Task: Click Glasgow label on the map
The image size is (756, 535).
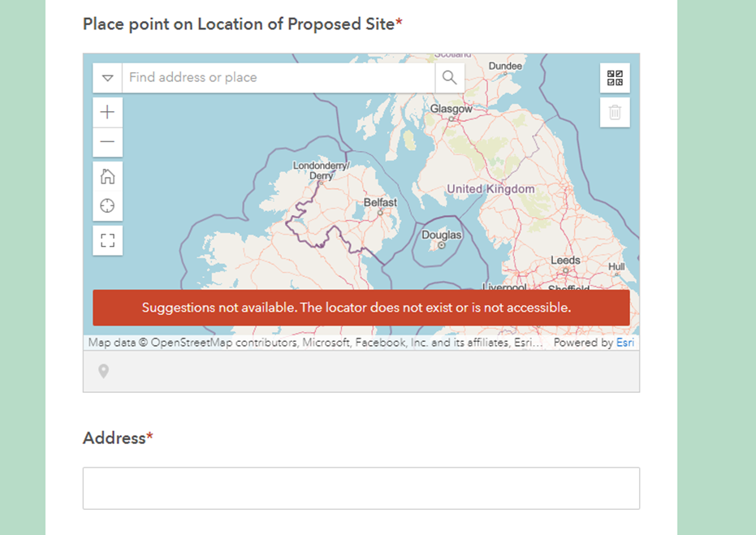Action: (x=451, y=109)
